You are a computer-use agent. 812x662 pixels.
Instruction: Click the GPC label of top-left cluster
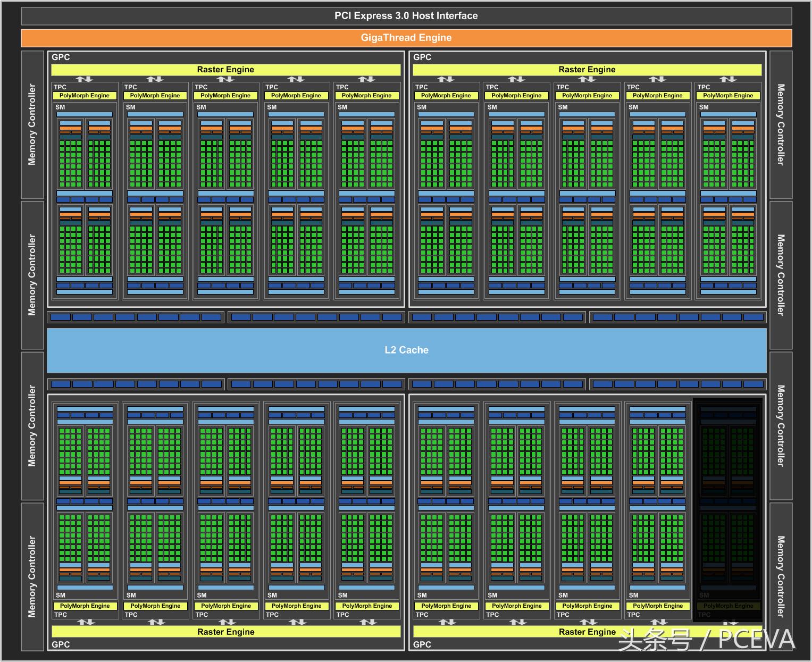[x=61, y=57]
